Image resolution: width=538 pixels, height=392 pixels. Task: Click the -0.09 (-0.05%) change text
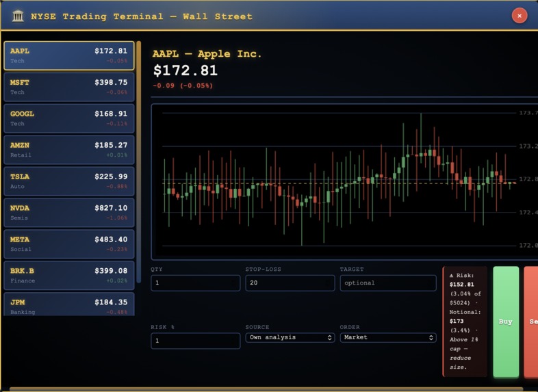[183, 86]
